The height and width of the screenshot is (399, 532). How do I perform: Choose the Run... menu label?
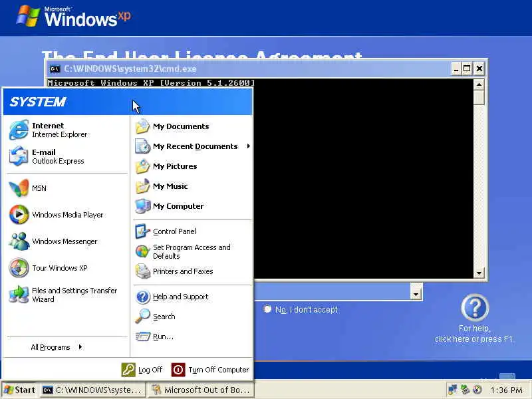[x=163, y=336]
